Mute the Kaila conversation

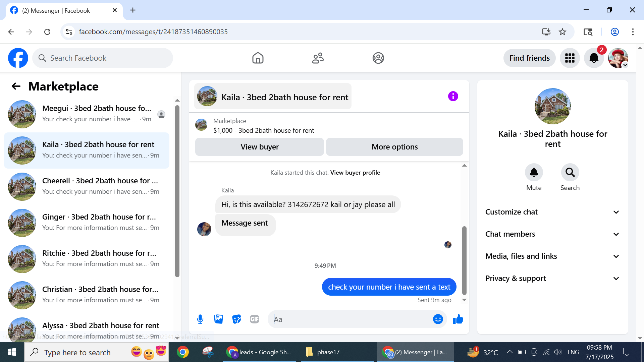click(534, 172)
